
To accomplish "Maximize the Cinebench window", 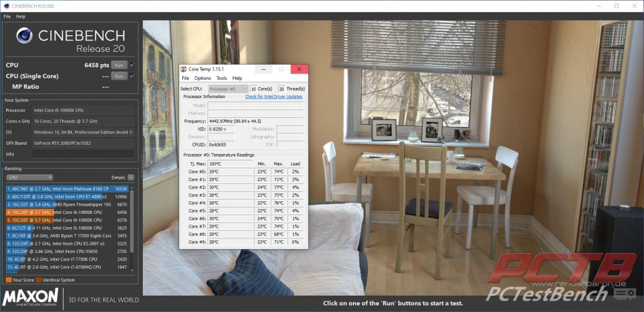I will point(616,6).
